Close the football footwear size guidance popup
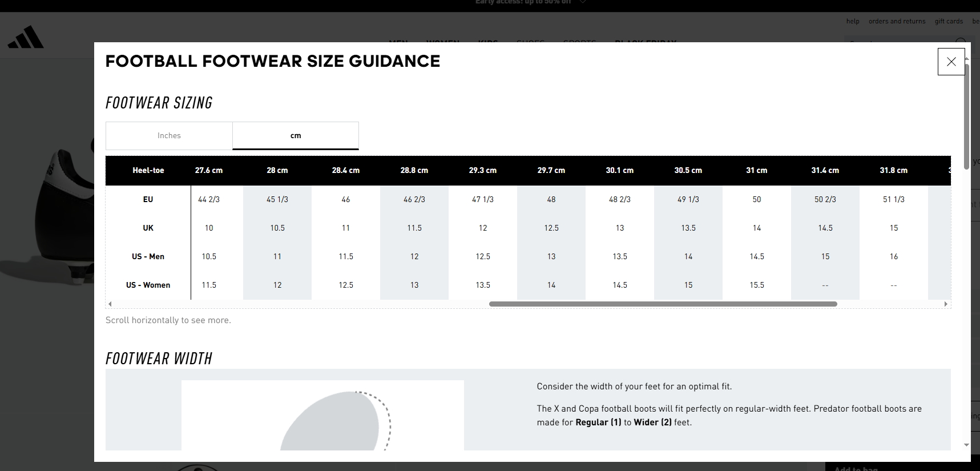 point(951,62)
